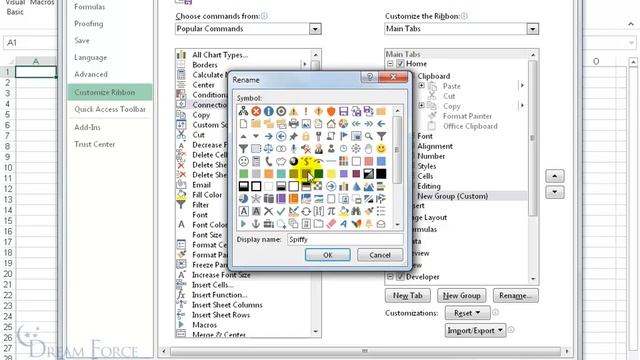Click the Name Box showing A1
This screenshot has width=640, height=360.
point(29,42)
